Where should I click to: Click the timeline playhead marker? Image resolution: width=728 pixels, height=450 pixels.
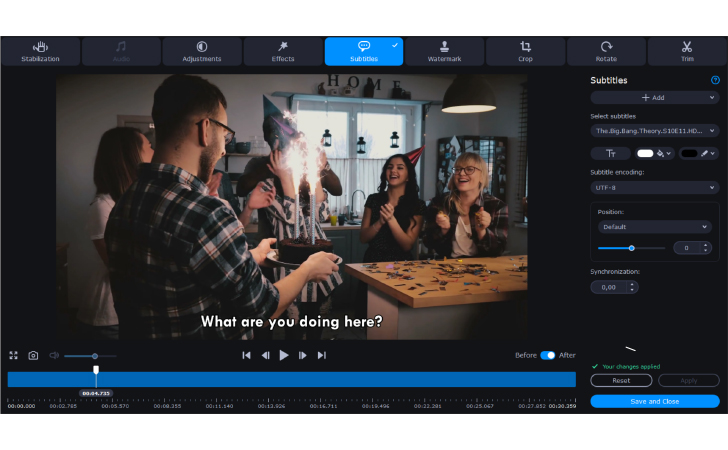96,370
